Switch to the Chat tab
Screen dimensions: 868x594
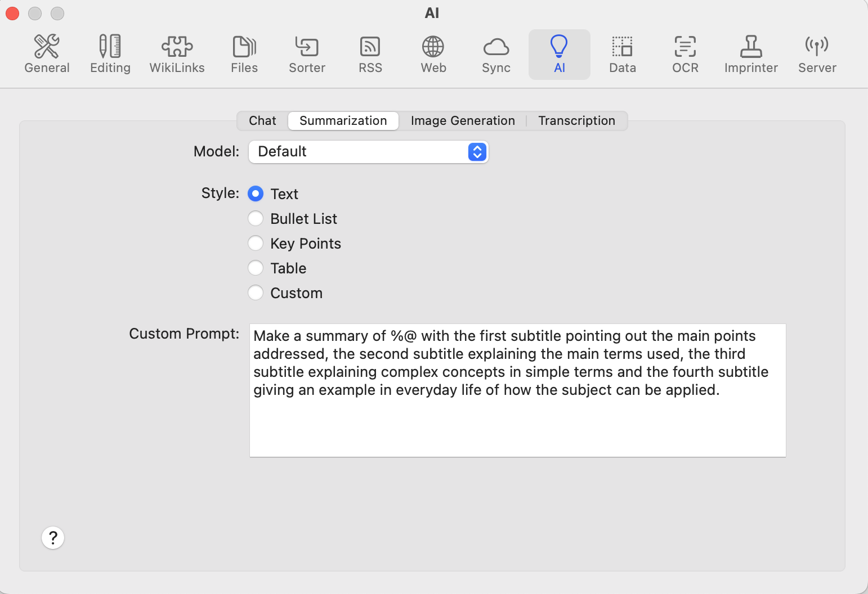[262, 121]
